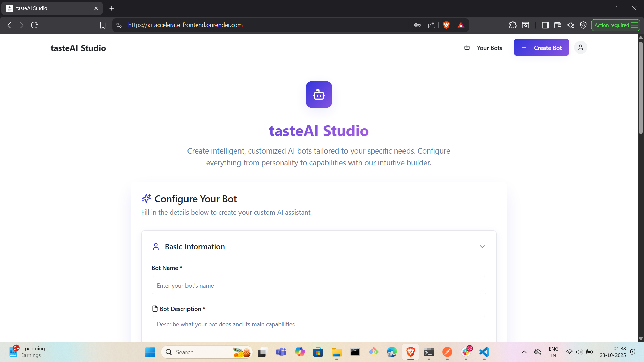Click the user profile avatar icon
Screen dimensions: 644x362
[580, 47]
